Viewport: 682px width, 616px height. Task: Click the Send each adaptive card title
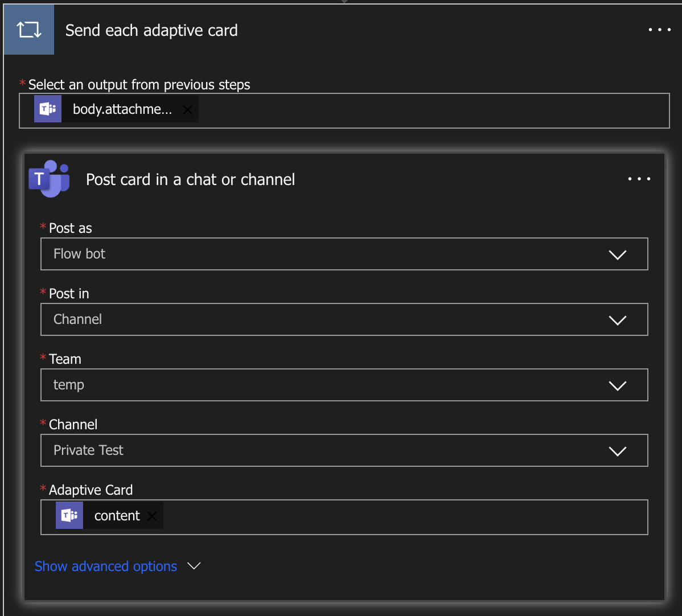coord(151,30)
